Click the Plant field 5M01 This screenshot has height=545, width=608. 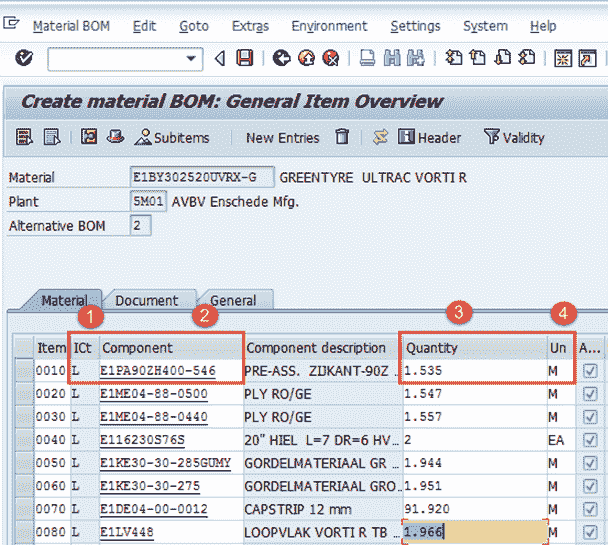click(x=148, y=201)
